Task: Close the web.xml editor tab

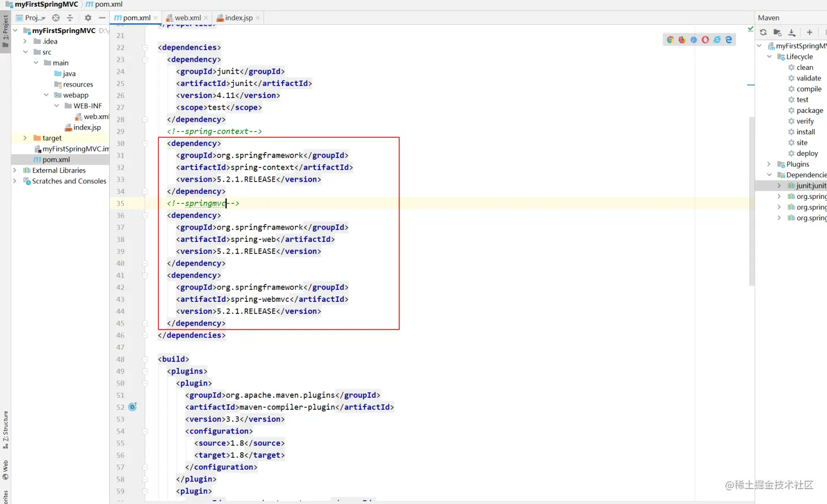Action: click(206, 18)
